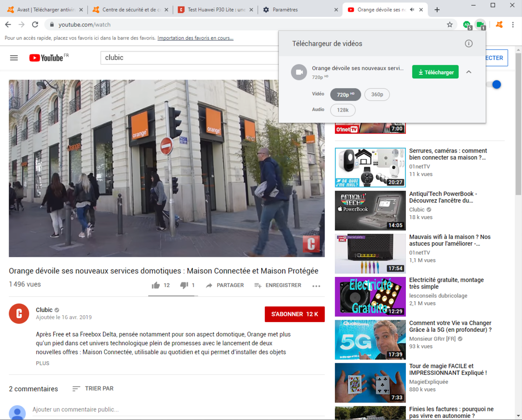Image resolution: width=522 pixels, height=420 pixels.
Task: Select the 360p video quality
Action: 377,94
